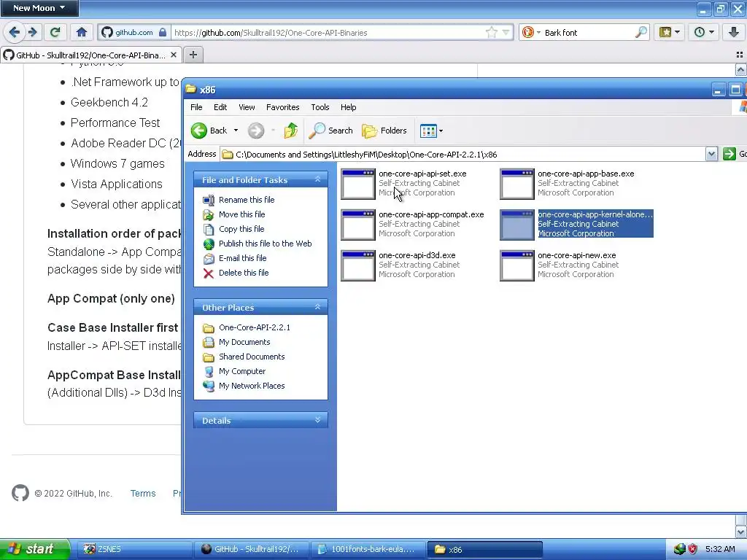Click the red security shield tray icon
Image resolution: width=747 pixels, height=560 pixels.
(x=693, y=549)
